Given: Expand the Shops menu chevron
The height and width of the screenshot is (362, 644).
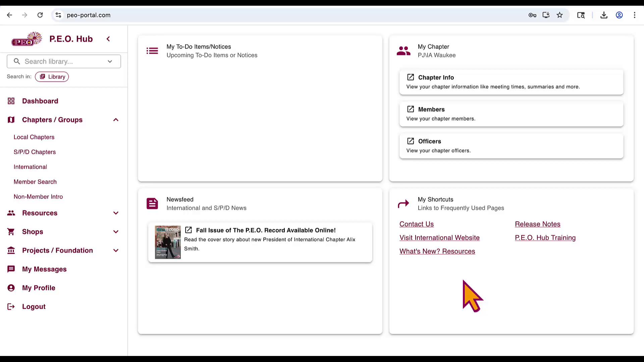Looking at the screenshot, I should [116, 232].
